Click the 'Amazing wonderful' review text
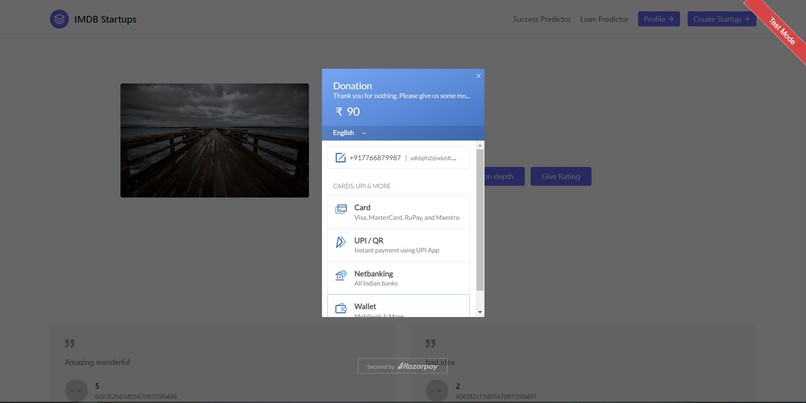The width and height of the screenshot is (806, 403). click(97, 362)
